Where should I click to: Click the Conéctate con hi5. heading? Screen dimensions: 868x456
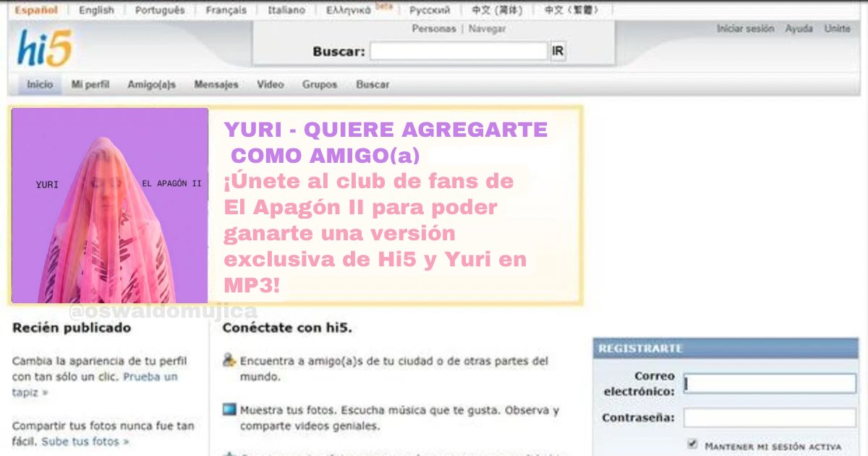click(x=287, y=328)
